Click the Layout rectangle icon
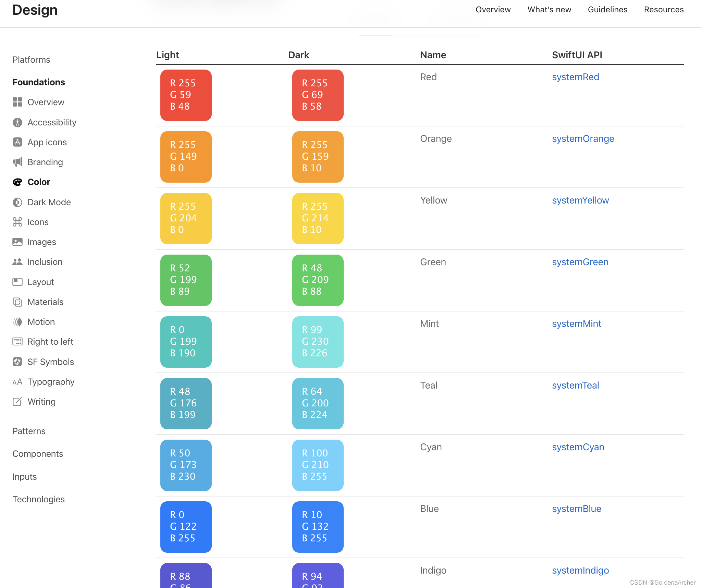Viewport: 701px width, 588px height. (17, 282)
